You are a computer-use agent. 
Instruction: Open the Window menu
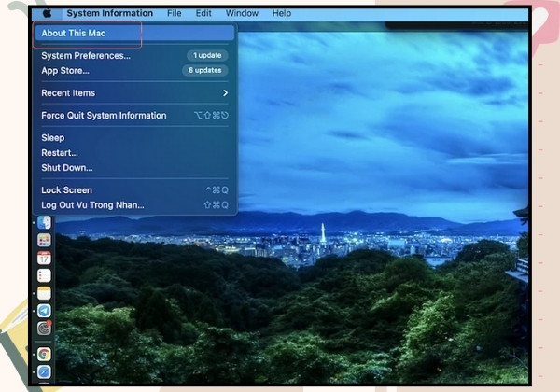tap(242, 14)
